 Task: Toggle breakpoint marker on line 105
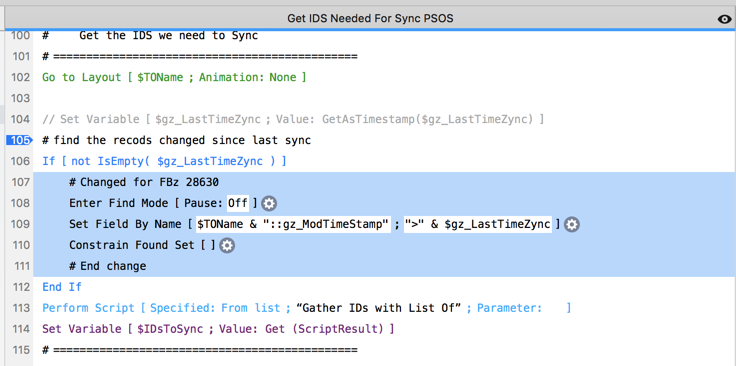[19, 140]
